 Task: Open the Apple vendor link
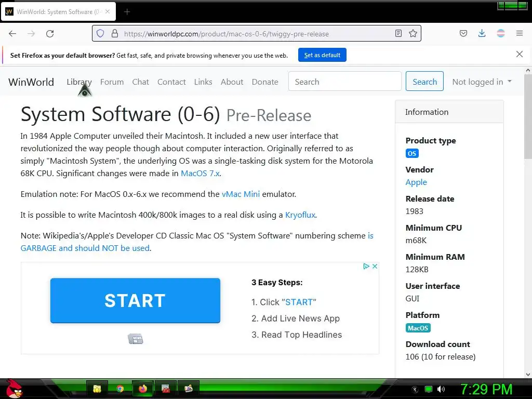[416, 182]
